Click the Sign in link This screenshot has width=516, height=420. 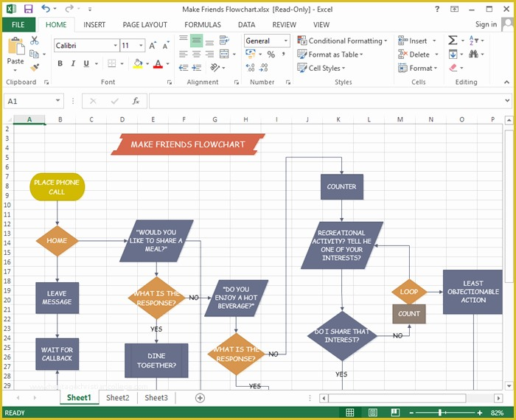486,24
